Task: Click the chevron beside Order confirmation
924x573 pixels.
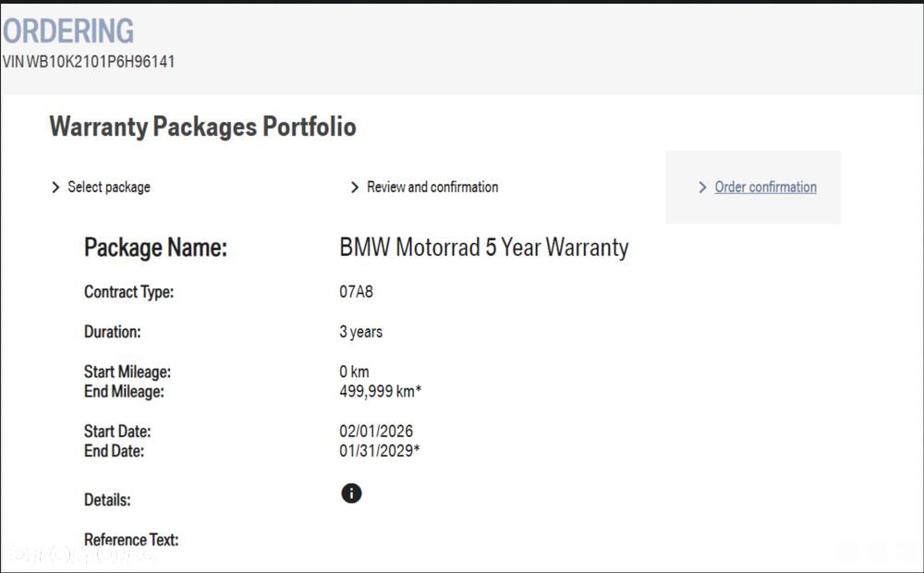Action: tap(703, 188)
